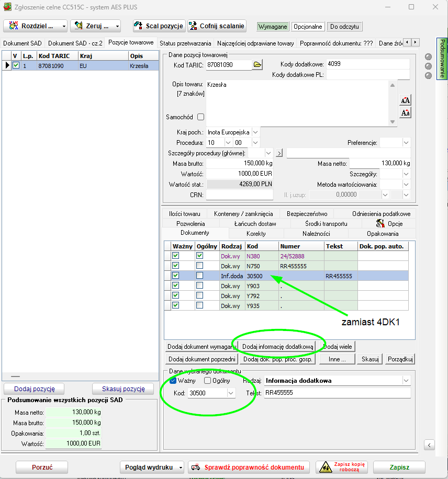
Task: Toggle Ważny checkbox in selected document details
Action: tap(173, 380)
